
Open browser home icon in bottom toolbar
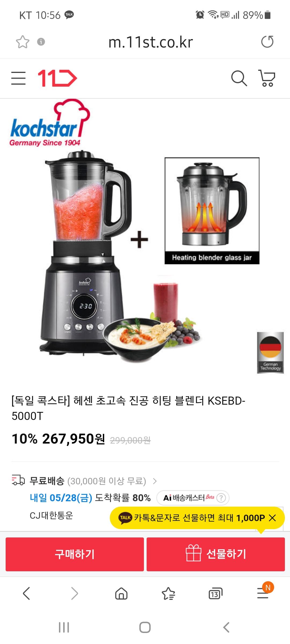point(121,593)
